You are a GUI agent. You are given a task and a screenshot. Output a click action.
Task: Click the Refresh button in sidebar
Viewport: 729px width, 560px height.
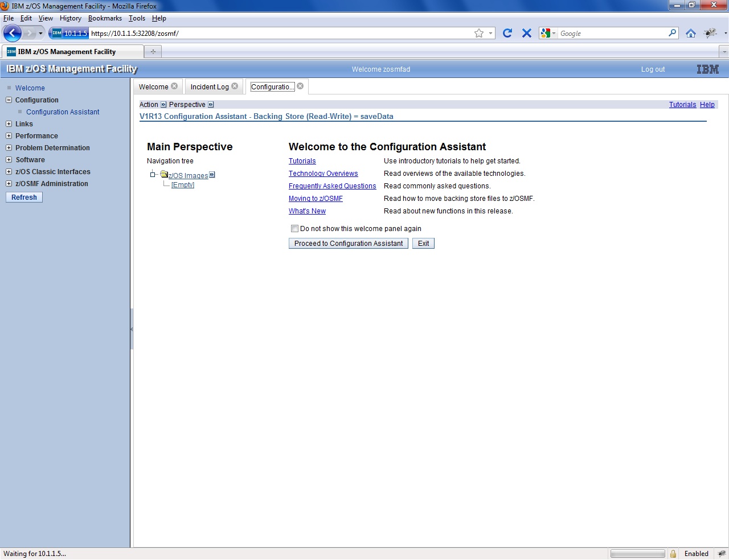point(24,197)
